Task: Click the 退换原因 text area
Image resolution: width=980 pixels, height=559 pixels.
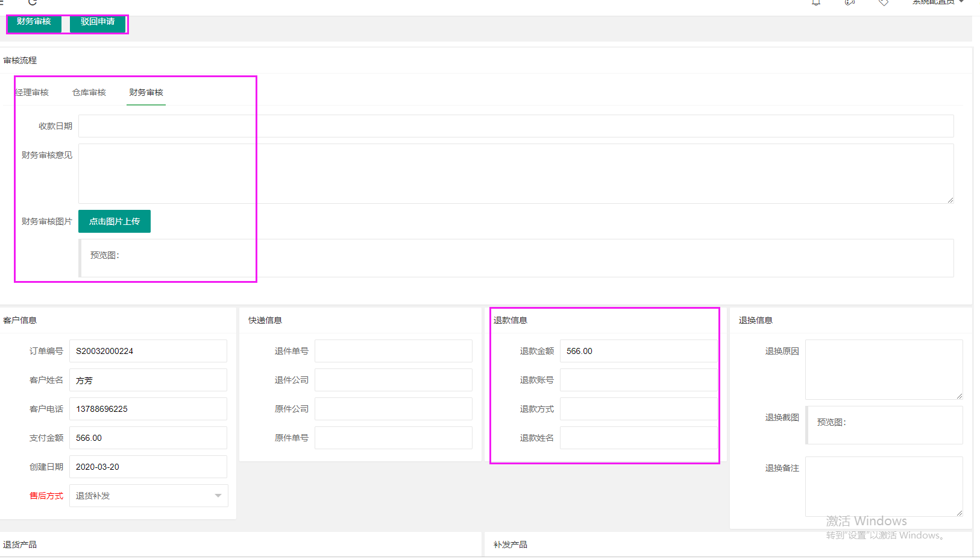Action: tap(884, 370)
